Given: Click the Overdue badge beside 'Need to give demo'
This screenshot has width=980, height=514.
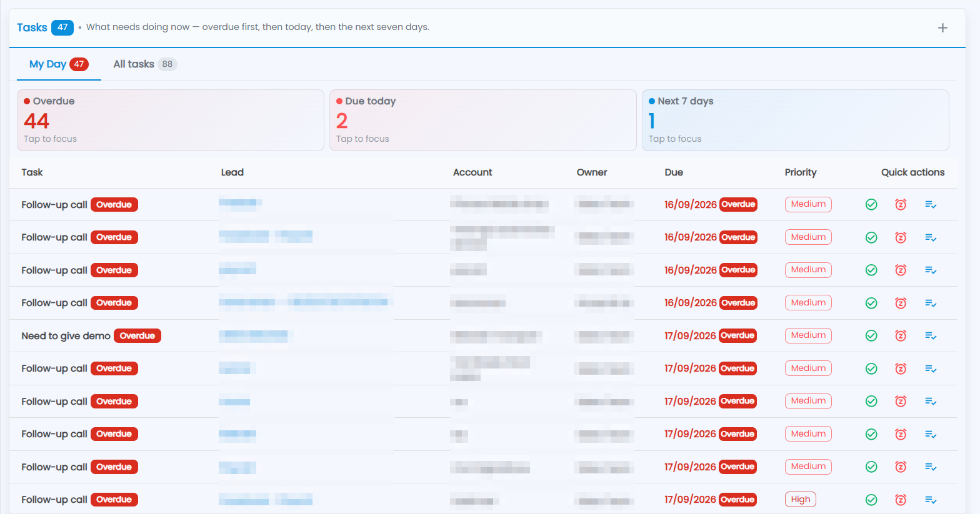Looking at the screenshot, I should [137, 336].
